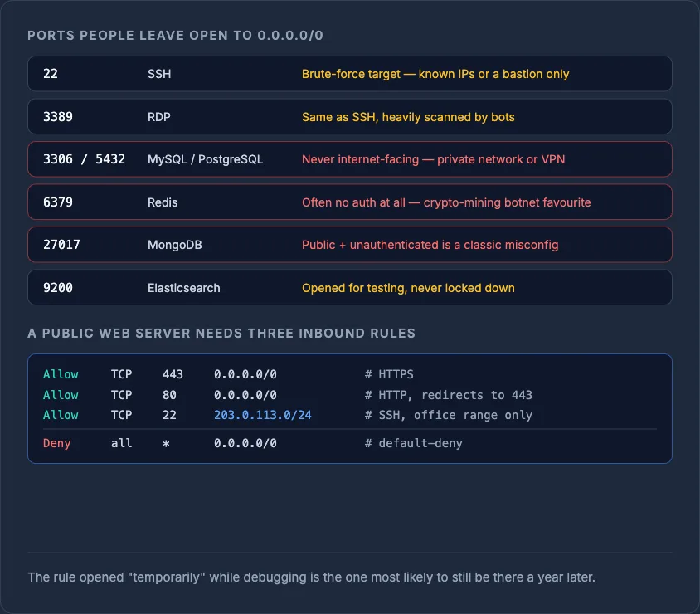Select "Allow" in the 203.0.113.0/24 rule

(61, 416)
